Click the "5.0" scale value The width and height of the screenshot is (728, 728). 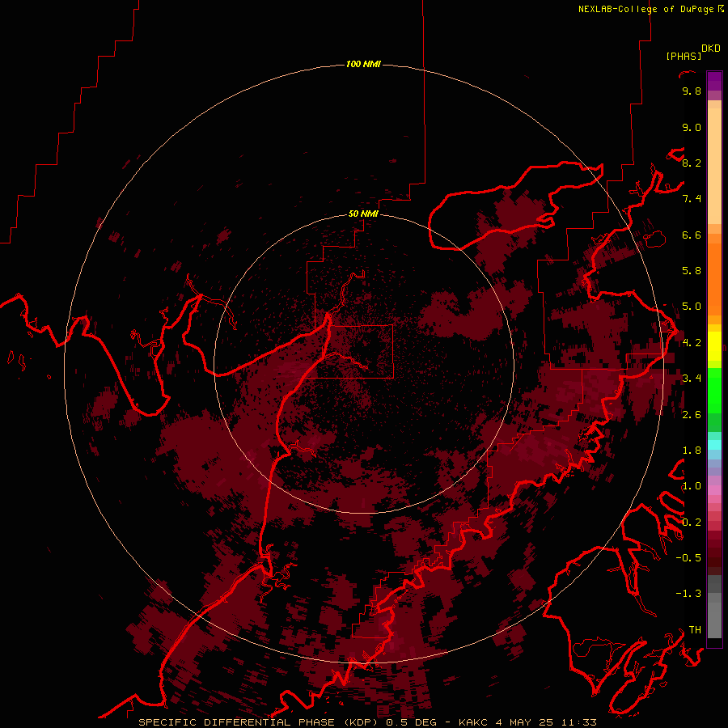pos(692,307)
